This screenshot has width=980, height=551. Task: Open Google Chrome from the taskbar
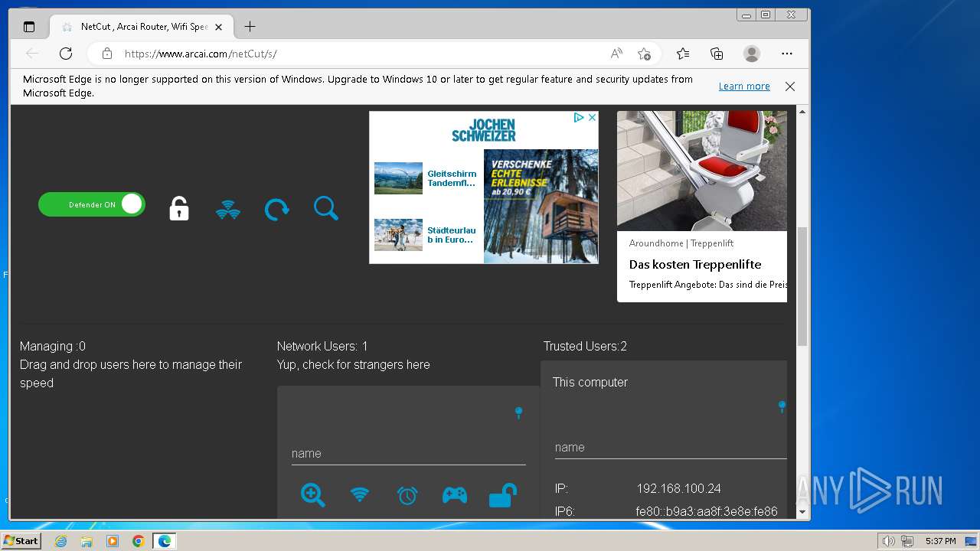139,541
